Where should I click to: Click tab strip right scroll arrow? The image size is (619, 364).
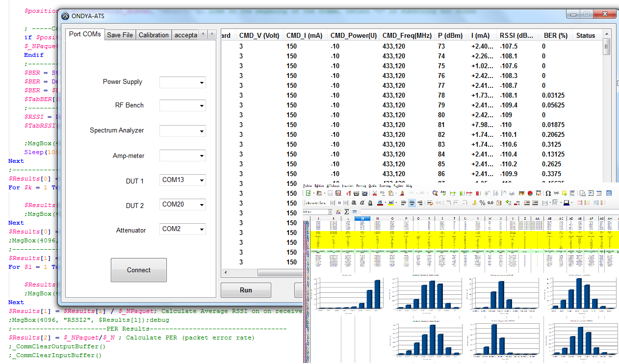[212, 34]
